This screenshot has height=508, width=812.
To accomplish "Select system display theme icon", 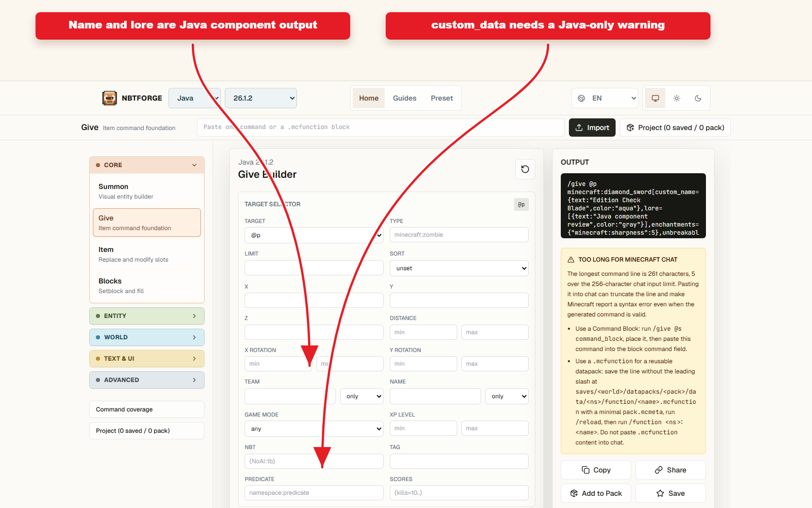I will click(655, 98).
